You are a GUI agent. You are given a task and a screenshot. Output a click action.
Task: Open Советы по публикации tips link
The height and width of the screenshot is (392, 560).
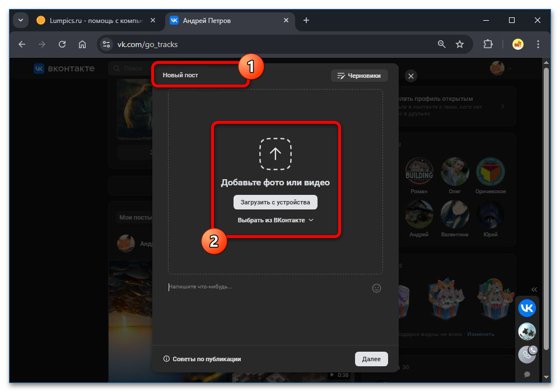202,359
